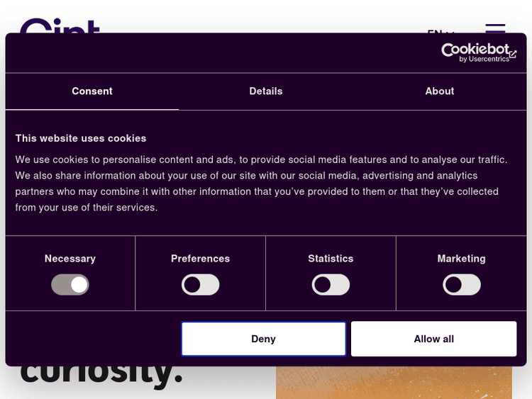Select the Consent tab
The image size is (532, 399).
(x=92, y=91)
